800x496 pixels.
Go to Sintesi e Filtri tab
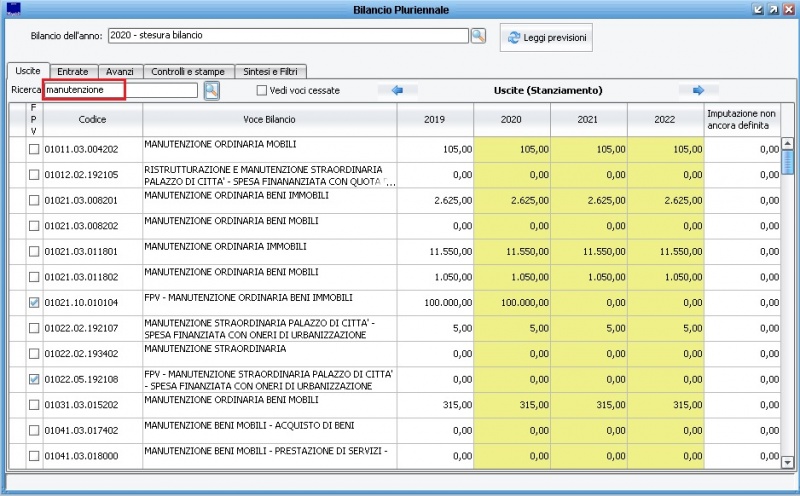[271, 72]
